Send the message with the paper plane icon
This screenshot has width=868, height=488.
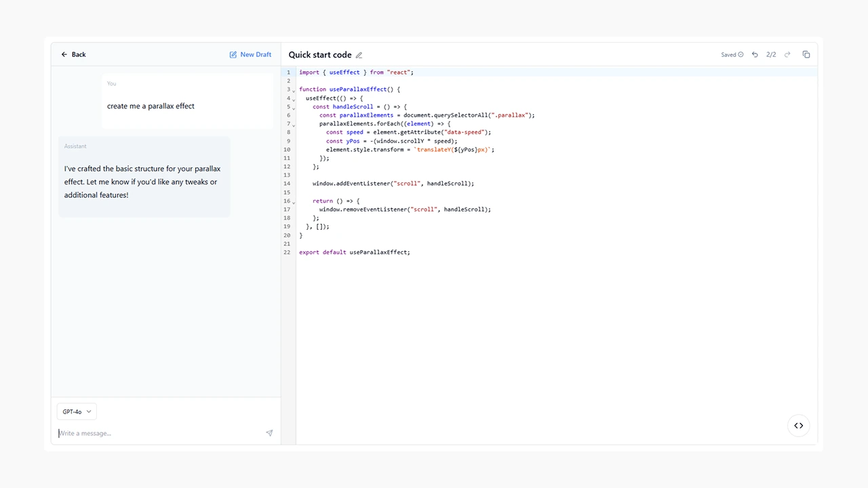[x=269, y=433]
